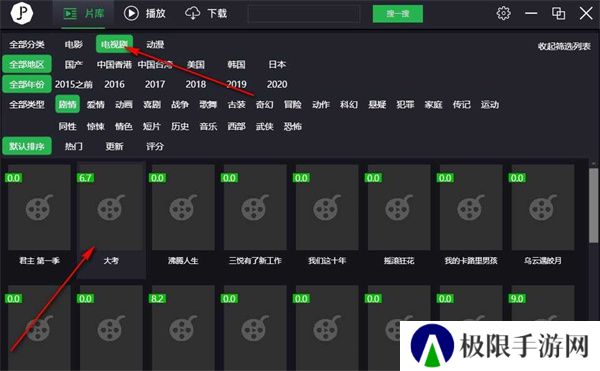Click the green 搜一搜 search button
Viewport: 600px width, 371px height.
(x=398, y=14)
